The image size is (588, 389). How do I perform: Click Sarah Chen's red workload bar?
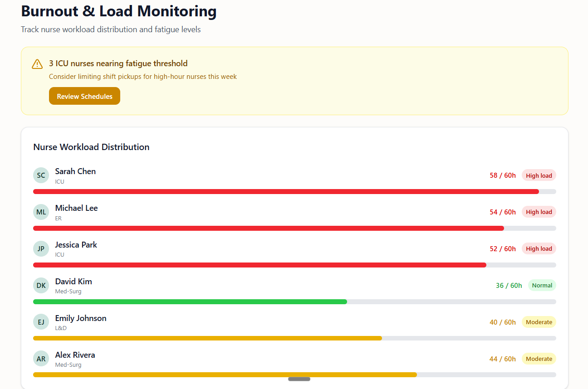click(286, 192)
